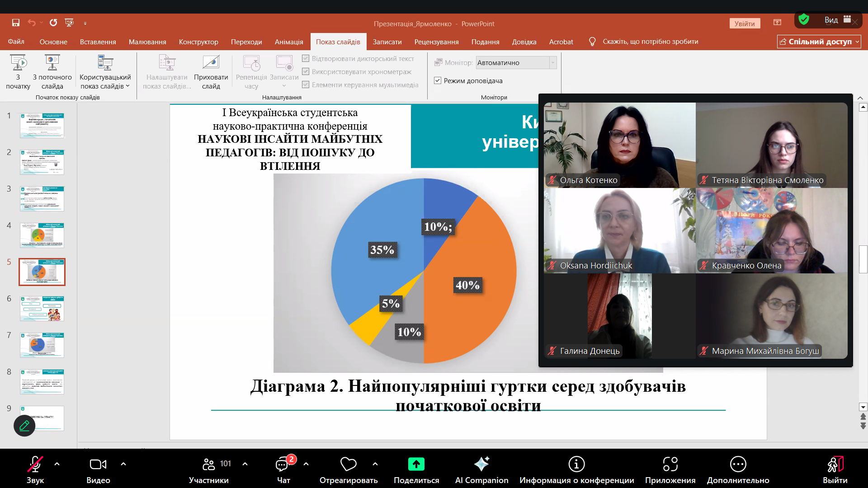The image size is (868, 488).
Task: Open Customize Quick Access Toolbar arrow
Action: (85, 23)
